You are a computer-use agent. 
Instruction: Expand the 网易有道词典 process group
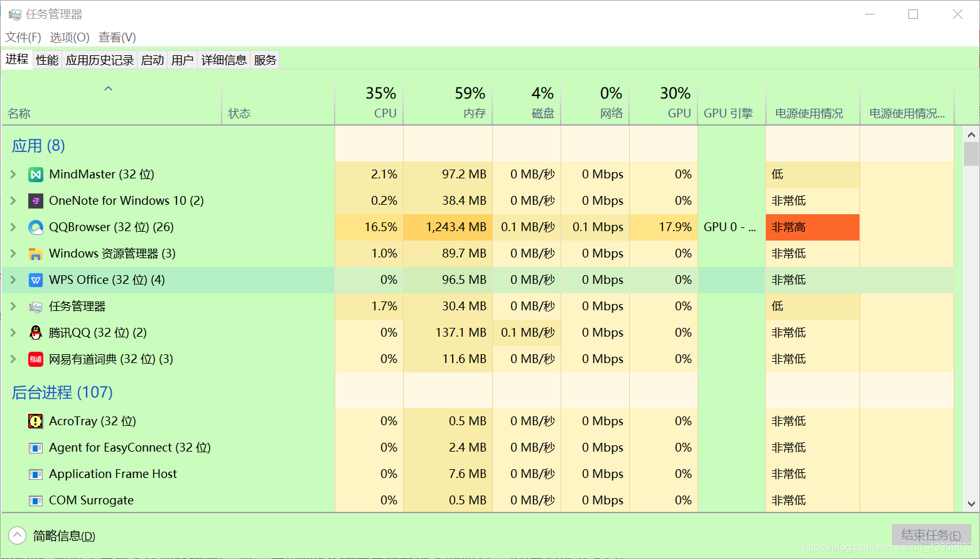click(13, 359)
